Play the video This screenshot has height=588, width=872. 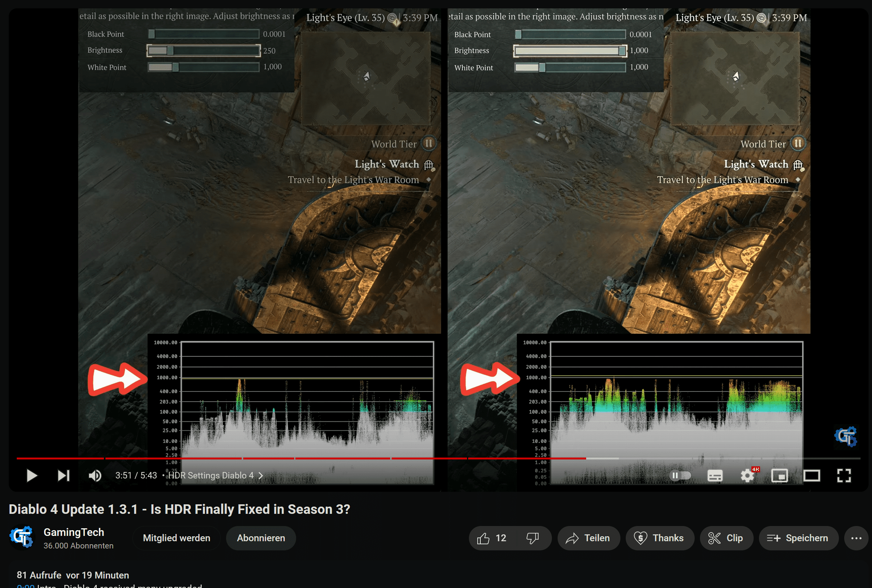[32, 475]
